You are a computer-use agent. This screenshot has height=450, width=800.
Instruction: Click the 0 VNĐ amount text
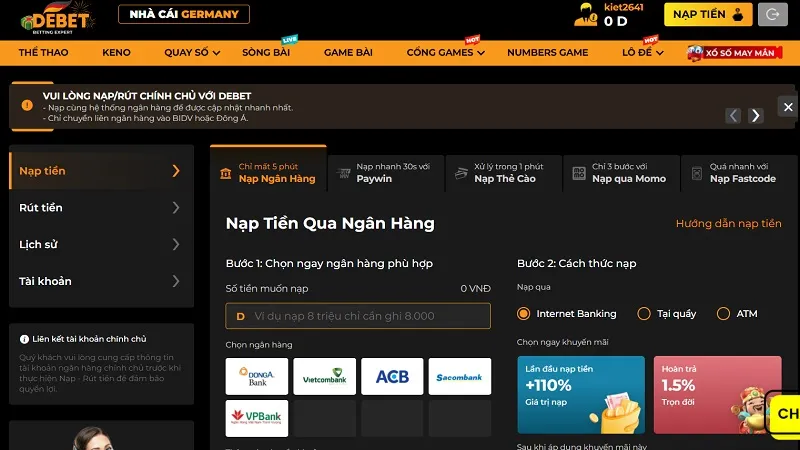point(476,289)
